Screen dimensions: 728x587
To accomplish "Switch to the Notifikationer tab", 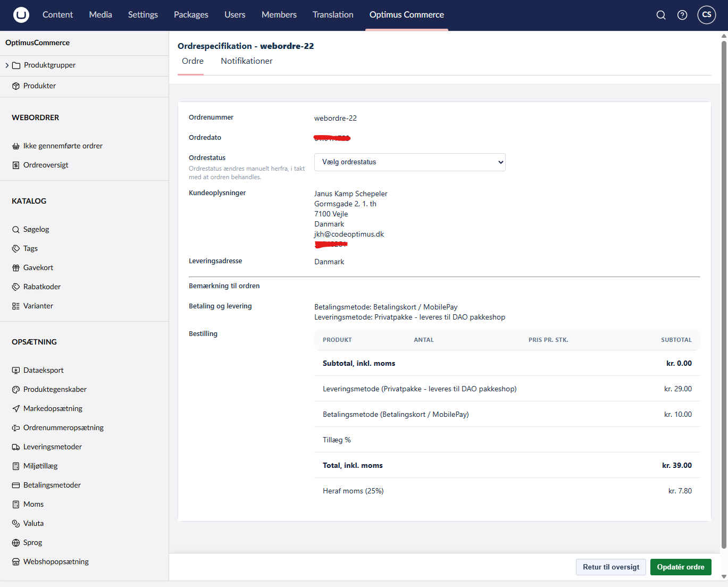I will (x=247, y=61).
